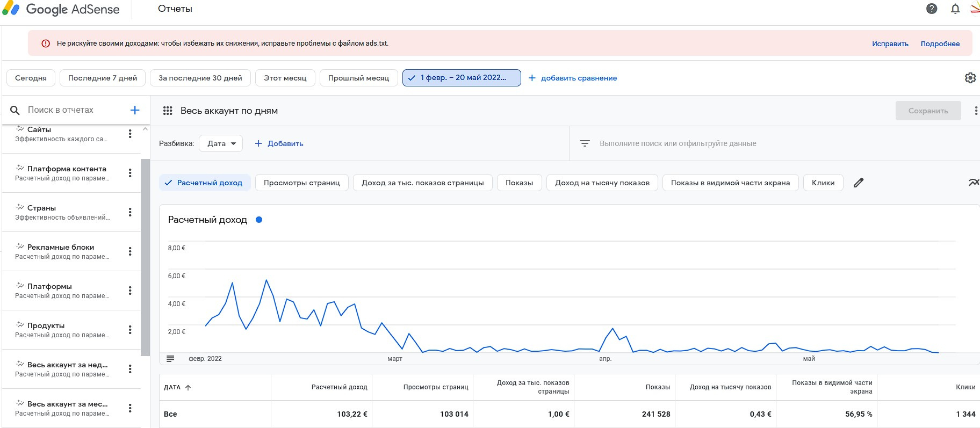This screenshot has width=980, height=428.
Task: Collapse the reports list with the up chevron
Action: [145, 129]
